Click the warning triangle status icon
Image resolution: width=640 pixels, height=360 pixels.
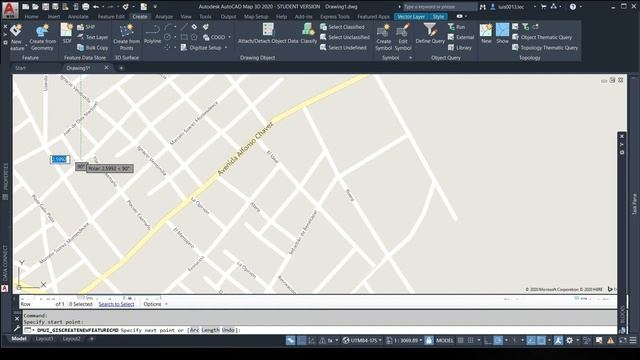click(x=611, y=340)
